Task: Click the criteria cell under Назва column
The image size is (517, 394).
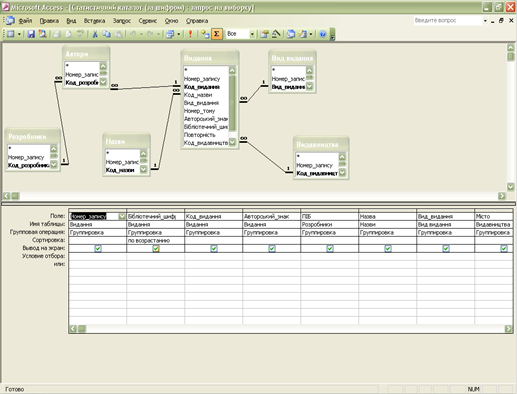Action: coord(387,256)
